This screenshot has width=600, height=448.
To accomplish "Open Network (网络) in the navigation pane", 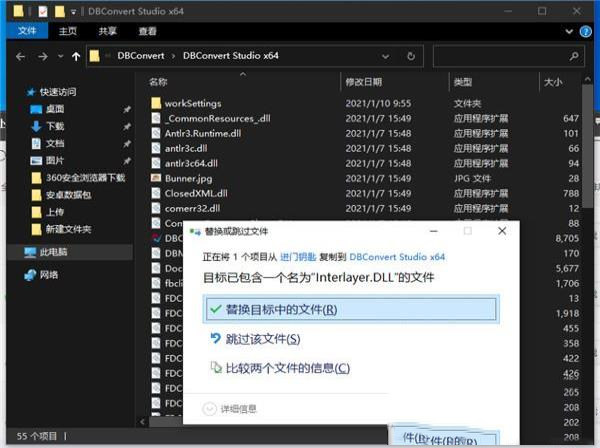I will point(49,274).
